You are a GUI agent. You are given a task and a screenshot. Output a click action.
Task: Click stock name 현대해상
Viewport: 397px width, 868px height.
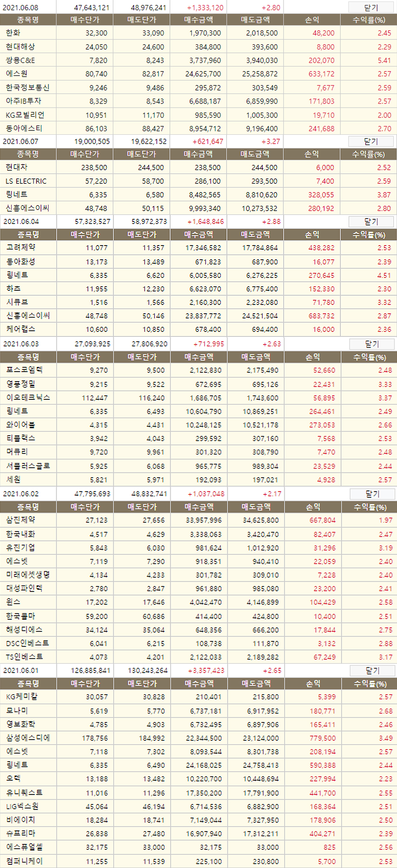click(20, 47)
